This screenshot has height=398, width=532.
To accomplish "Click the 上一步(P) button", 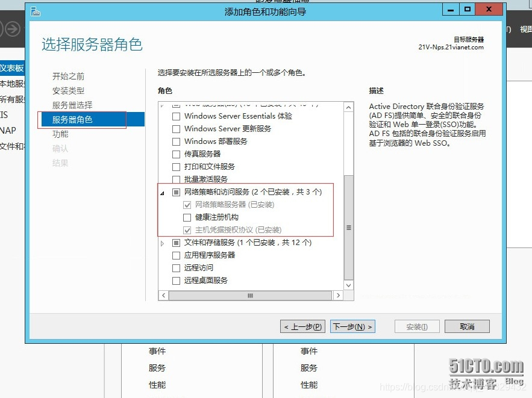I will 302,326.
